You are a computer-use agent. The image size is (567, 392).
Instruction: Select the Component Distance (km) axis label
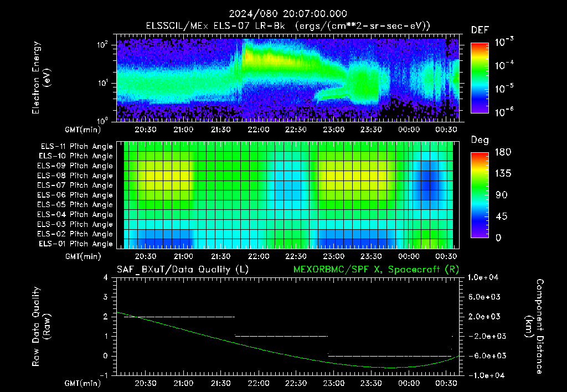[x=534, y=327]
